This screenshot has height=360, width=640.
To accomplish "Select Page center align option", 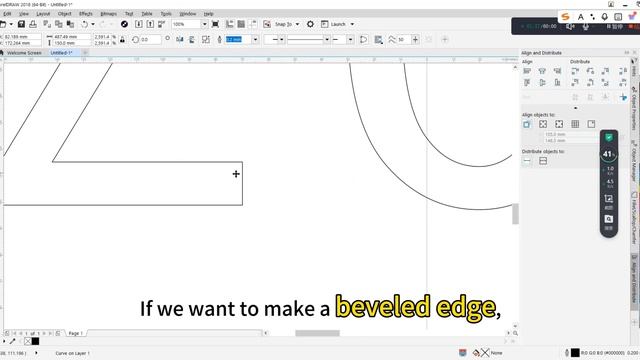I will coord(559,124).
